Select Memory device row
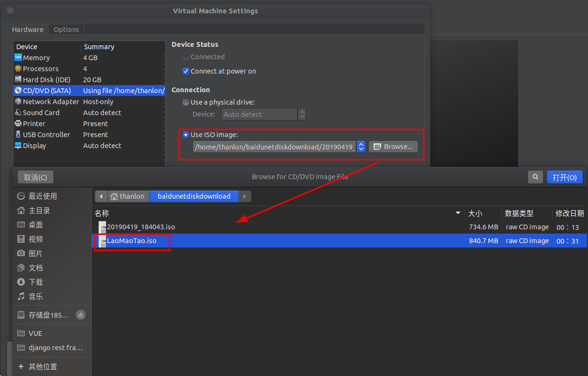Viewport: 588px width, 376px height. click(x=89, y=58)
